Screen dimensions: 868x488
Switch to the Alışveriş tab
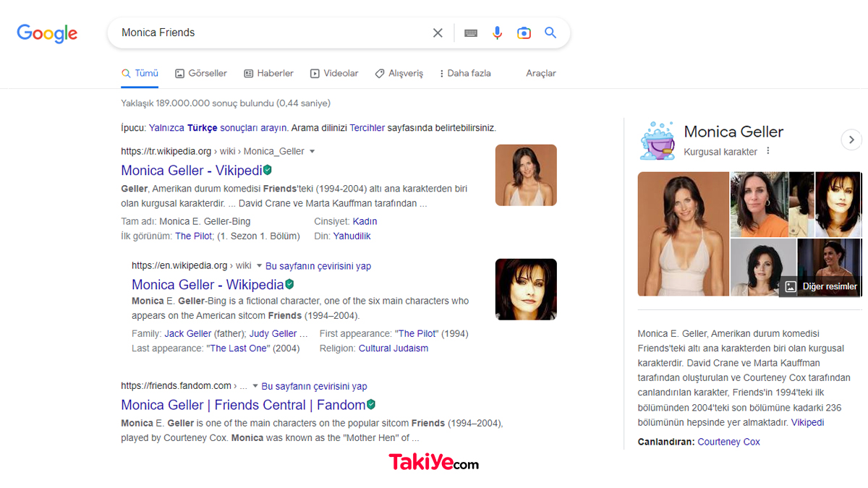click(x=399, y=73)
